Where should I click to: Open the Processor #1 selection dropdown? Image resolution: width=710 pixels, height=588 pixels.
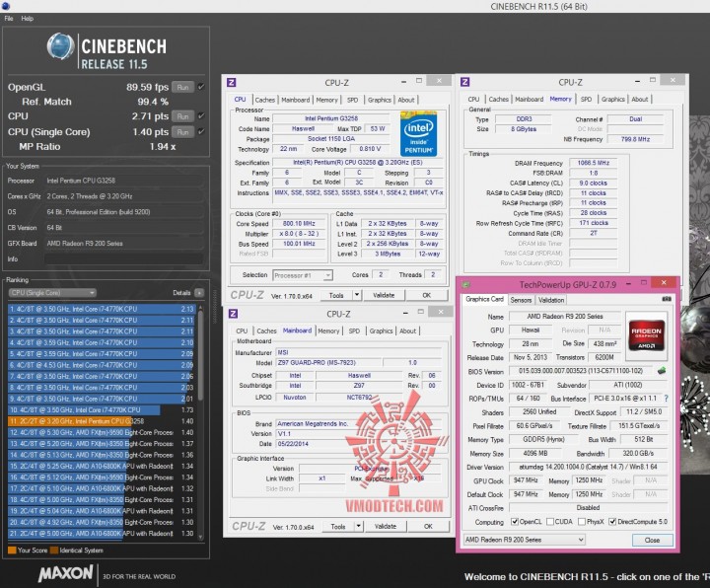(x=303, y=275)
